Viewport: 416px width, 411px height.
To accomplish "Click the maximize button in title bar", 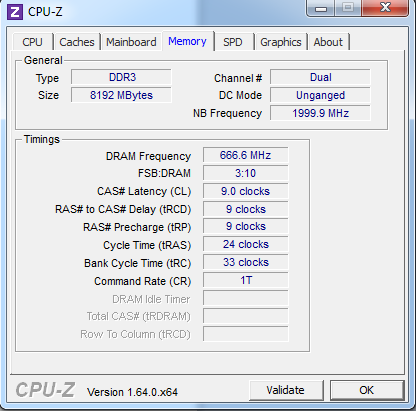I will point(348,8).
